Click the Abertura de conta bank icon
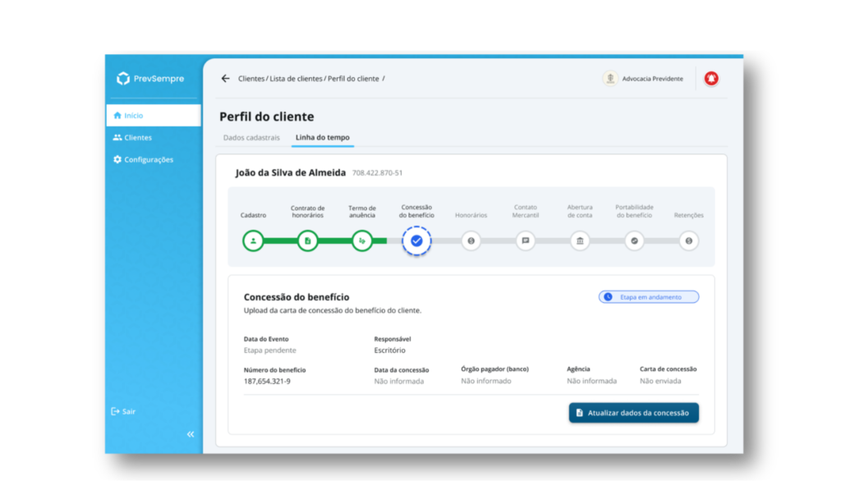Image resolution: width=841 pixels, height=504 pixels. (580, 241)
